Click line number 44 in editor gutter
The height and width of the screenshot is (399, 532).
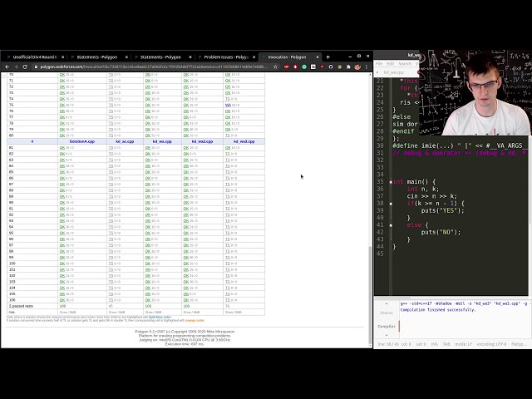(x=380, y=247)
